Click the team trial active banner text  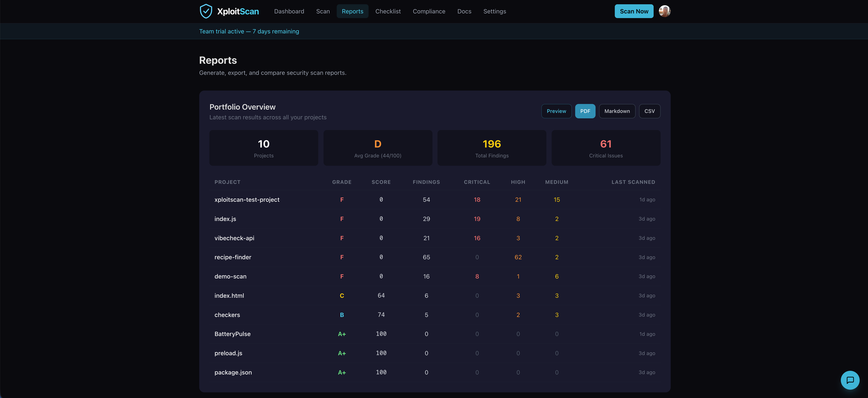(x=249, y=31)
